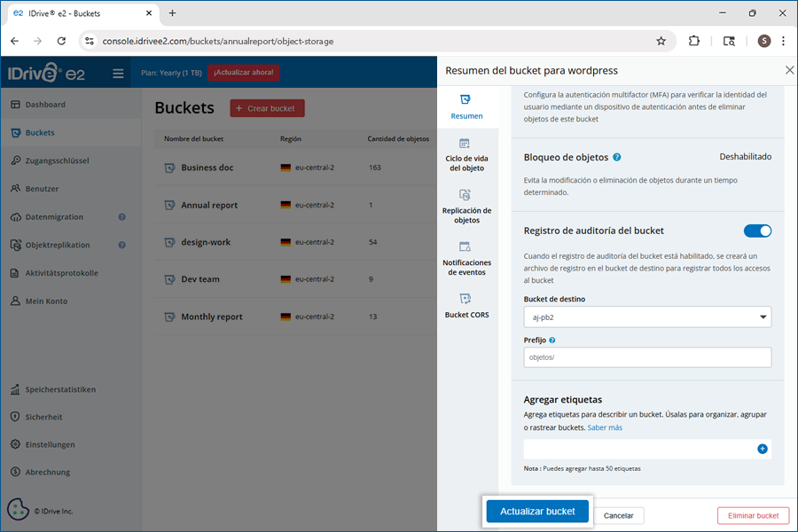
Task: Select the Dev team bucket name
Action: point(200,279)
